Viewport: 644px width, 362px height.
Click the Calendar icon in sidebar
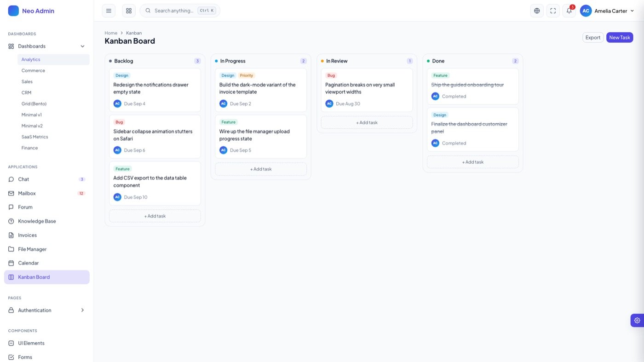pos(11,263)
